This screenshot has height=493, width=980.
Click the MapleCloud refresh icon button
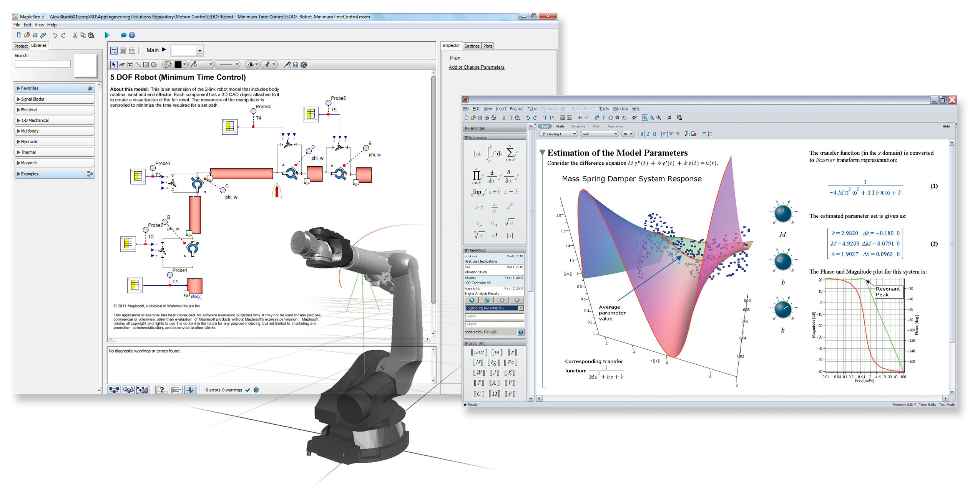pos(487,300)
